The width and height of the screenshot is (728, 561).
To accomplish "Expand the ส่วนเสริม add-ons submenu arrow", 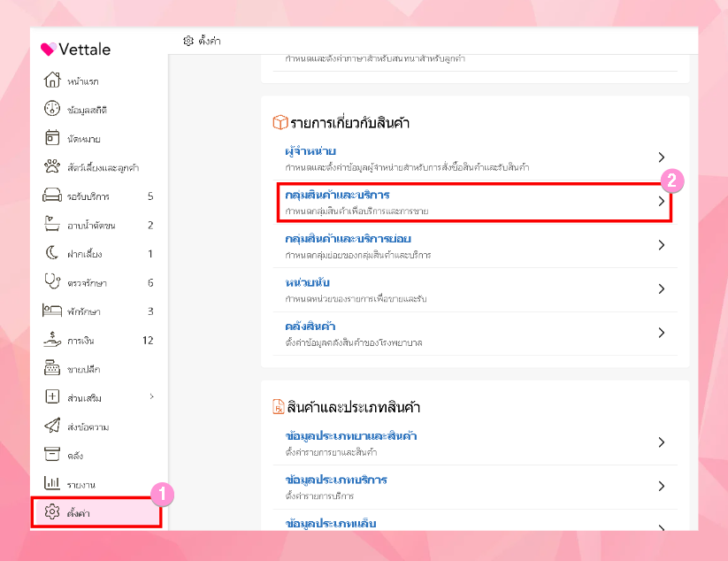I will (151, 396).
